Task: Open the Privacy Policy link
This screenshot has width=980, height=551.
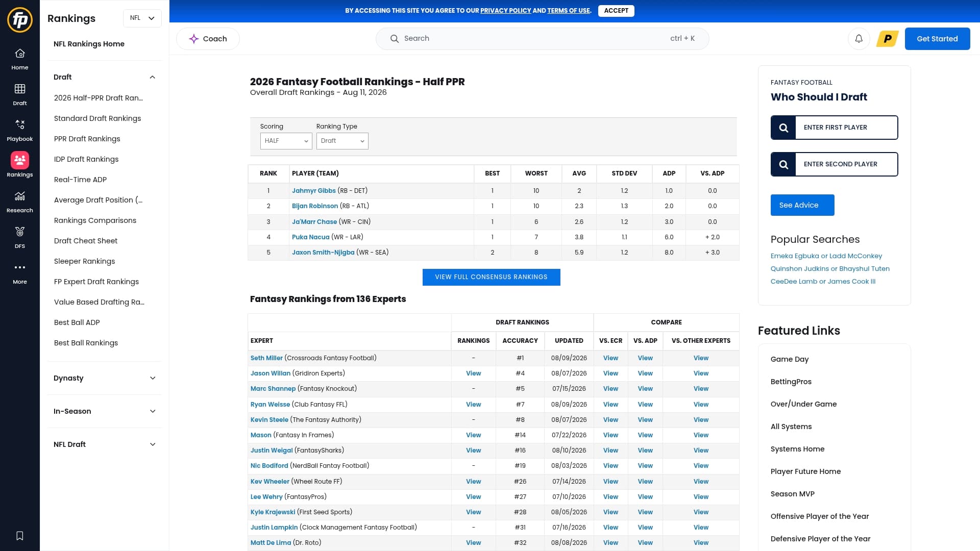Action: [x=505, y=11]
